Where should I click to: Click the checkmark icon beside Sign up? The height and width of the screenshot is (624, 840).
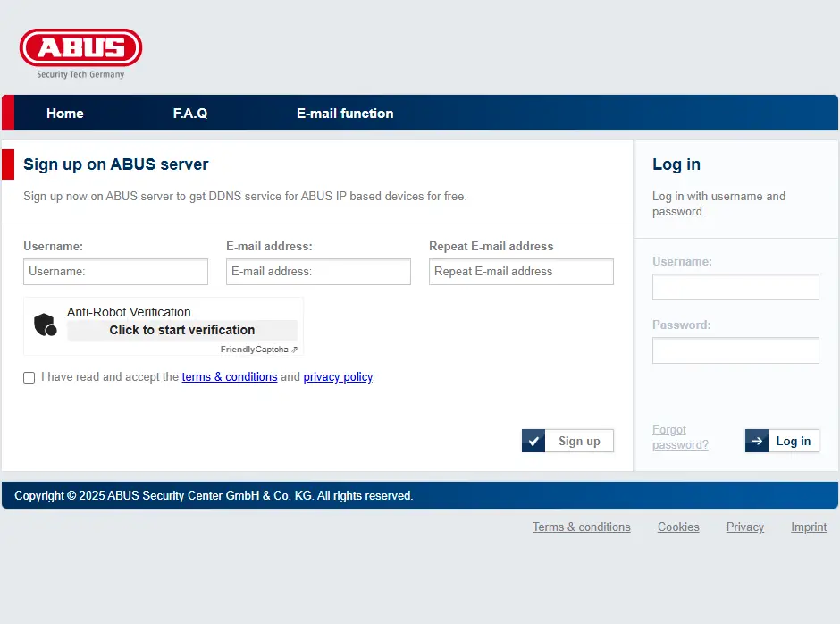point(533,442)
